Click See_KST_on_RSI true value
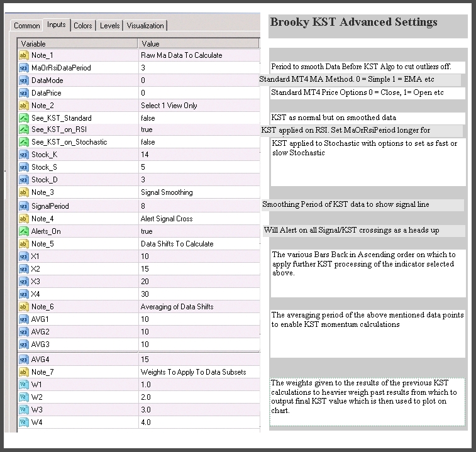Image resolution: width=476 pixels, height=452 pixels. pos(199,130)
